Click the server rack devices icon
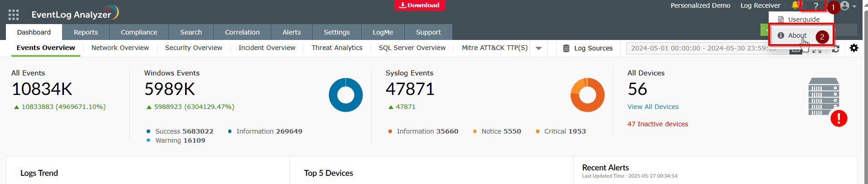868x184 pixels. [x=823, y=96]
